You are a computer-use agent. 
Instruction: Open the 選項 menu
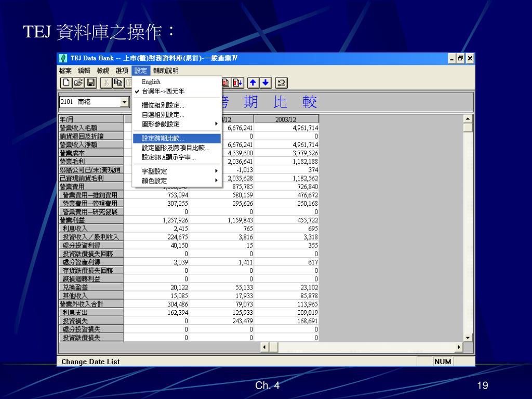(x=122, y=71)
